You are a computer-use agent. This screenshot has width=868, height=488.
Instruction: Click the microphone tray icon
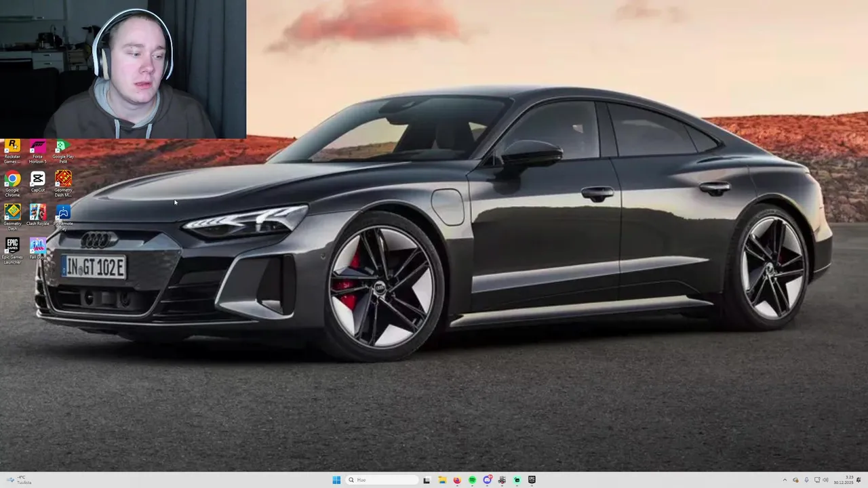pos(806,480)
